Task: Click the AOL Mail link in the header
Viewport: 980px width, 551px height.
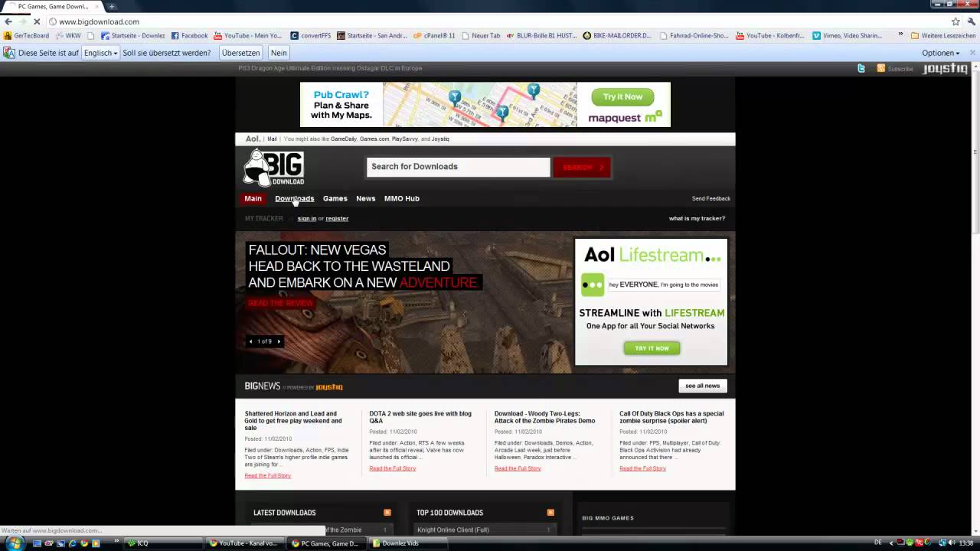Action: (272, 139)
